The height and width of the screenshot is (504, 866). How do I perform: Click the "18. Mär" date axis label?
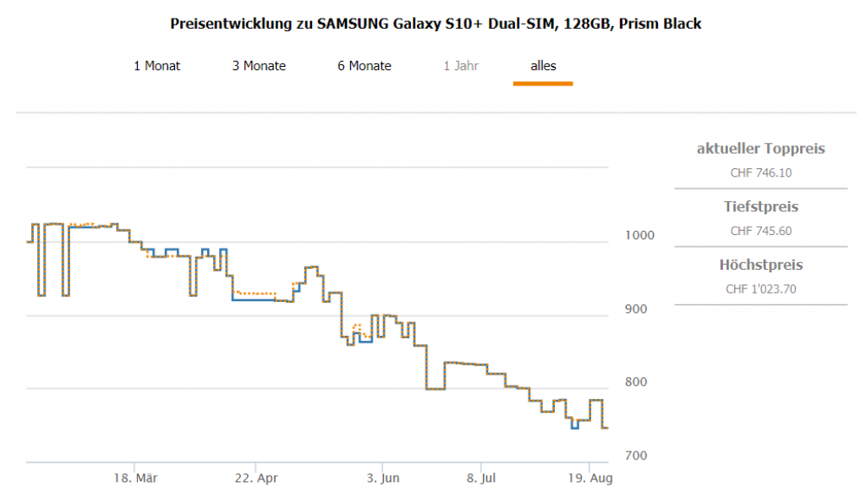135,479
